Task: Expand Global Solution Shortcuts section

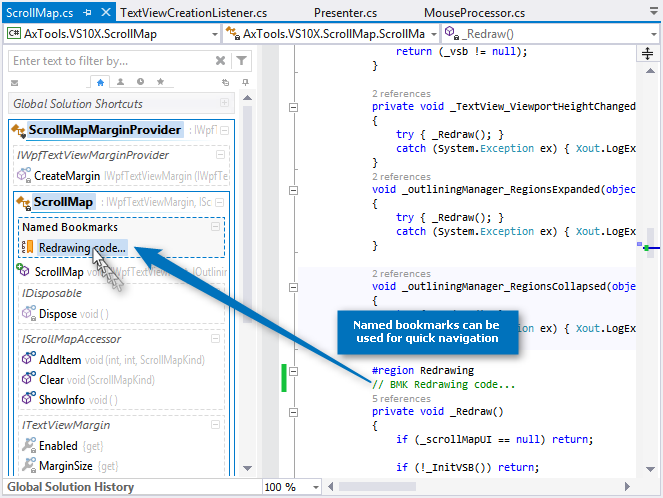Action: 224,103
